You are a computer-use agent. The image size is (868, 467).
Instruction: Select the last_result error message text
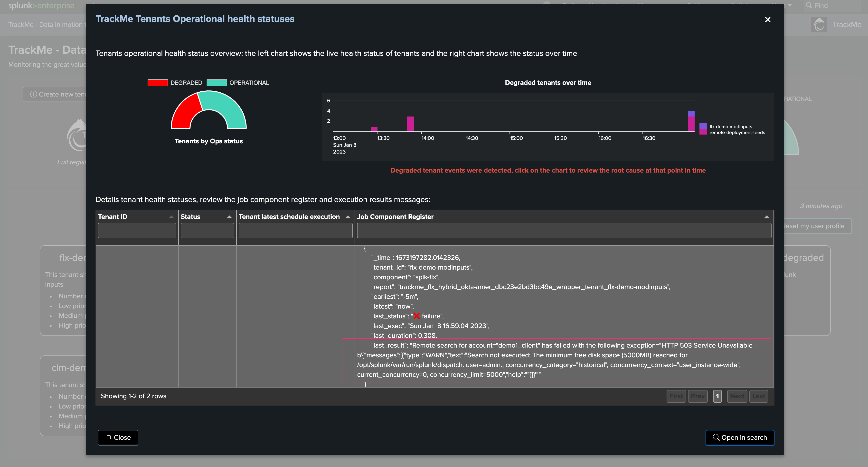558,360
